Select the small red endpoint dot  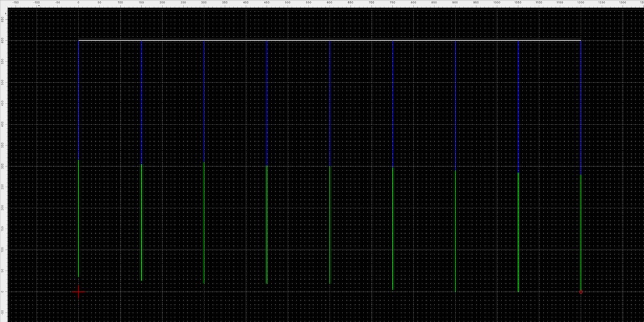click(581, 292)
